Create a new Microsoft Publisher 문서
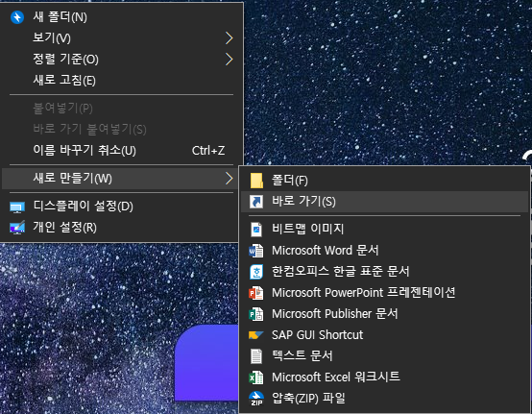This screenshot has height=414, width=532. [x=385, y=314]
